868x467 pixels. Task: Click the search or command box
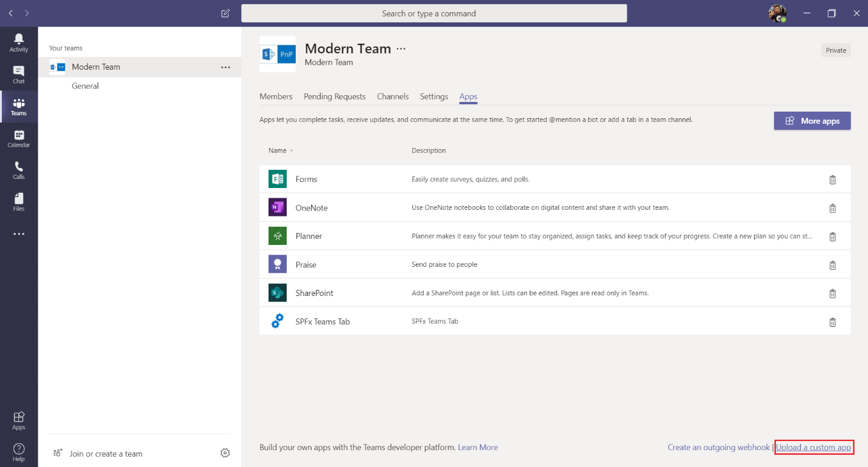[434, 13]
